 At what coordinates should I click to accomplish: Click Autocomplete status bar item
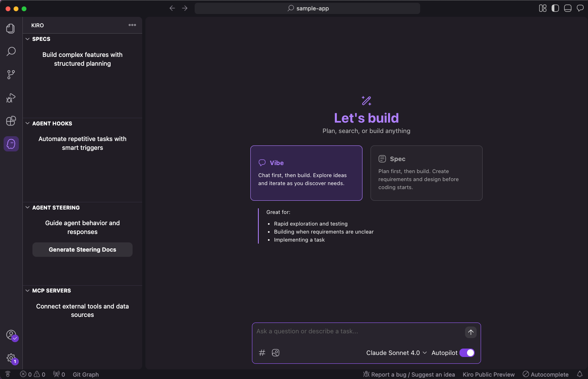click(546, 374)
